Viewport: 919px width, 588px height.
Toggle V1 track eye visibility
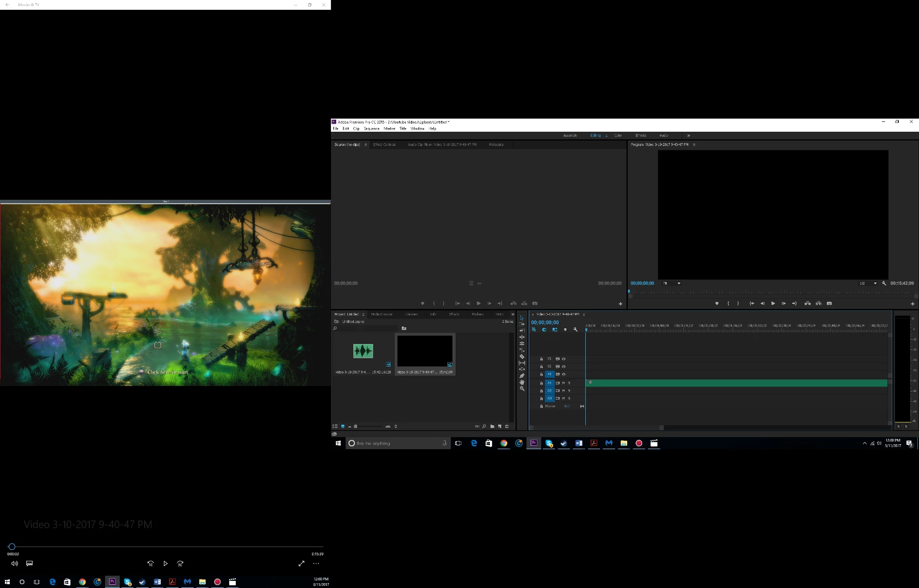point(563,374)
